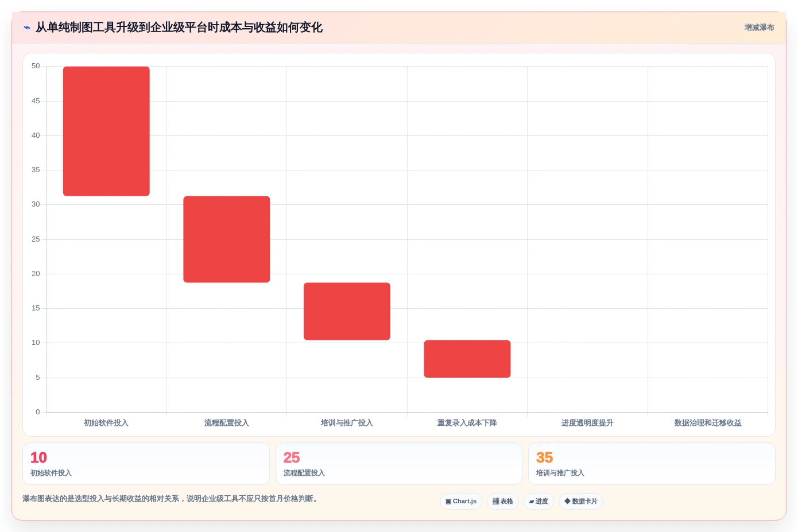This screenshot has width=798, height=532.
Task: Click the red bar for 培训与推广投入
Action: tap(347, 312)
